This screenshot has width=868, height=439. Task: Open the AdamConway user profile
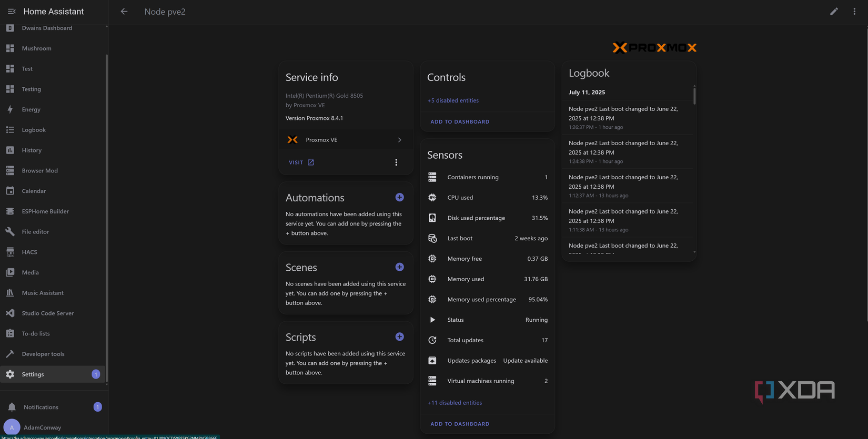pos(53,427)
